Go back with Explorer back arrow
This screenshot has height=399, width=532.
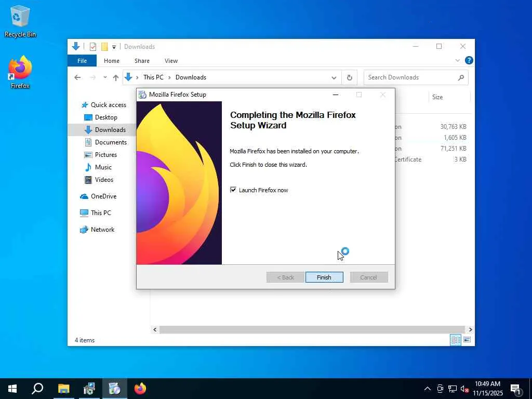coord(77,77)
